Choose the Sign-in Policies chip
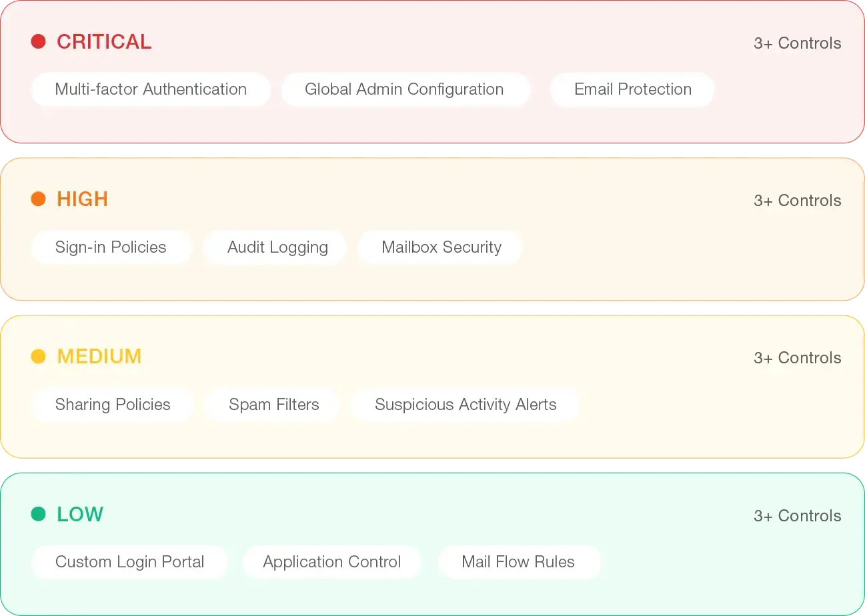 point(111,247)
